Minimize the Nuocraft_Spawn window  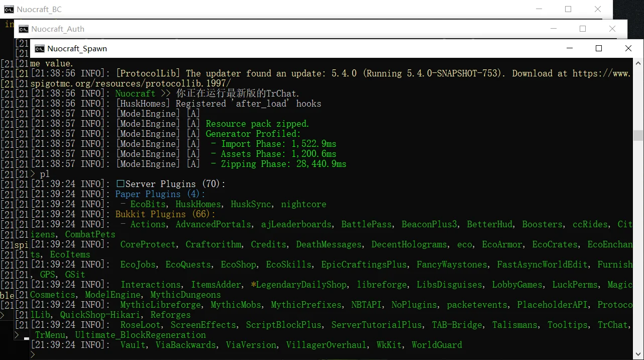pyautogui.click(x=569, y=48)
